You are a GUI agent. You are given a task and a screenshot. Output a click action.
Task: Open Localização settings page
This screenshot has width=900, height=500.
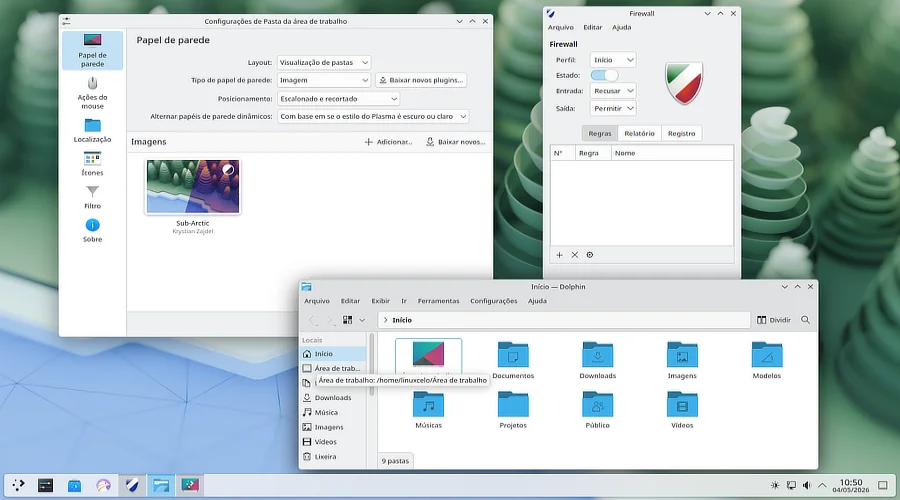(92, 130)
